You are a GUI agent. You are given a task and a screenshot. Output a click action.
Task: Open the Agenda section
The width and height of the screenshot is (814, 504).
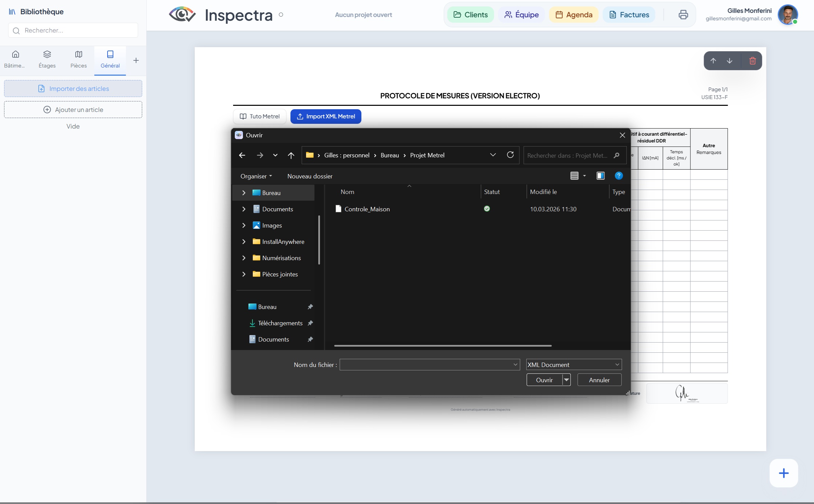(x=574, y=15)
